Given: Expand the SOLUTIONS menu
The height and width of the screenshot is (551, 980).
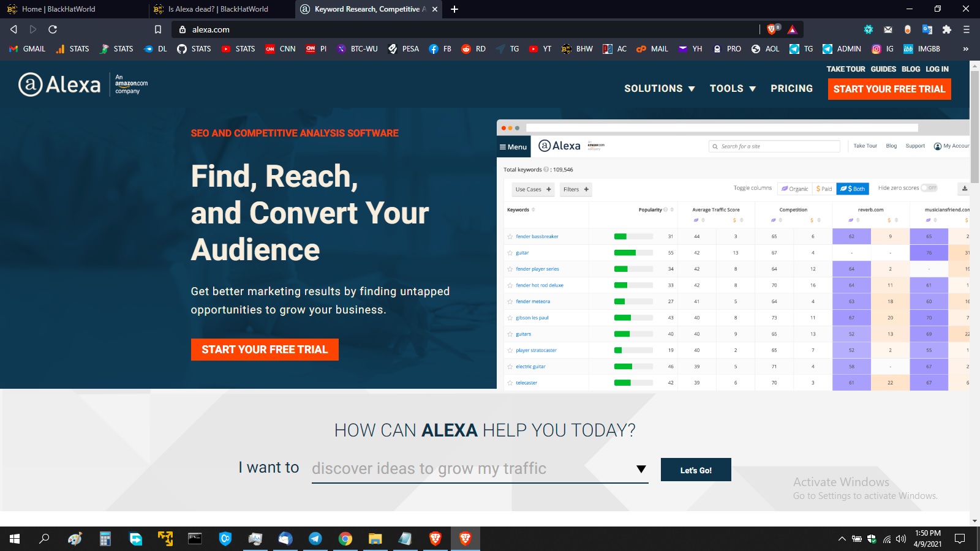Looking at the screenshot, I should (660, 89).
